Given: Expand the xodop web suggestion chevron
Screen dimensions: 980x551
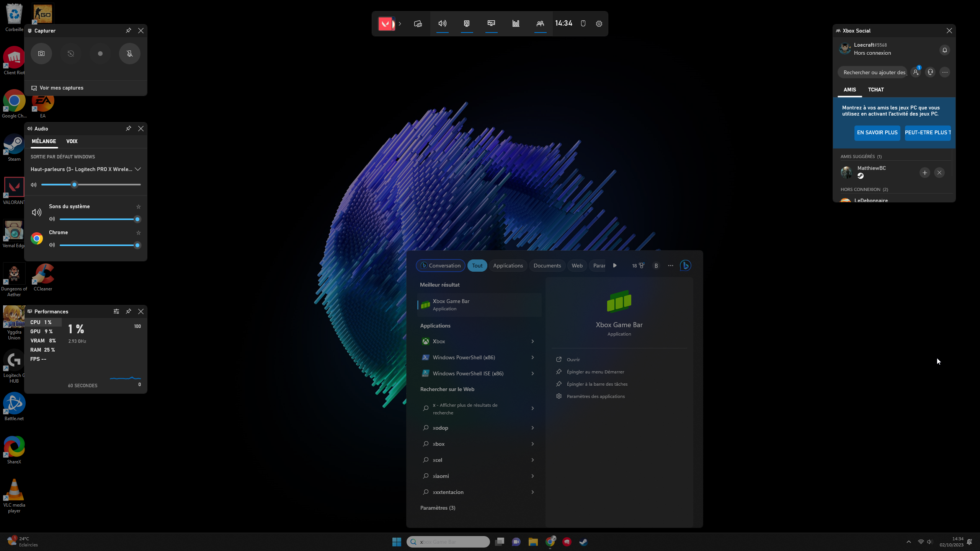Looking at the screenshot, I should click(532, 428).
